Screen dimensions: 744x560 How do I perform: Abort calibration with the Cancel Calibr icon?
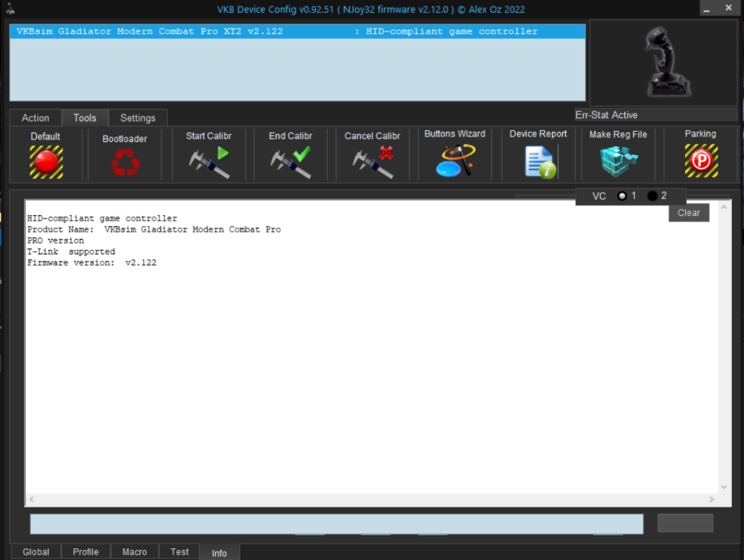(372, 162)
